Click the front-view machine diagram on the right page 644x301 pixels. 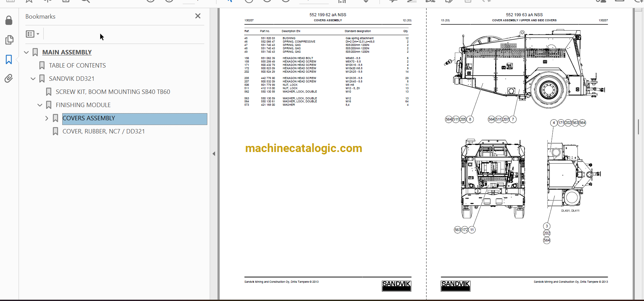pos(493,178)
